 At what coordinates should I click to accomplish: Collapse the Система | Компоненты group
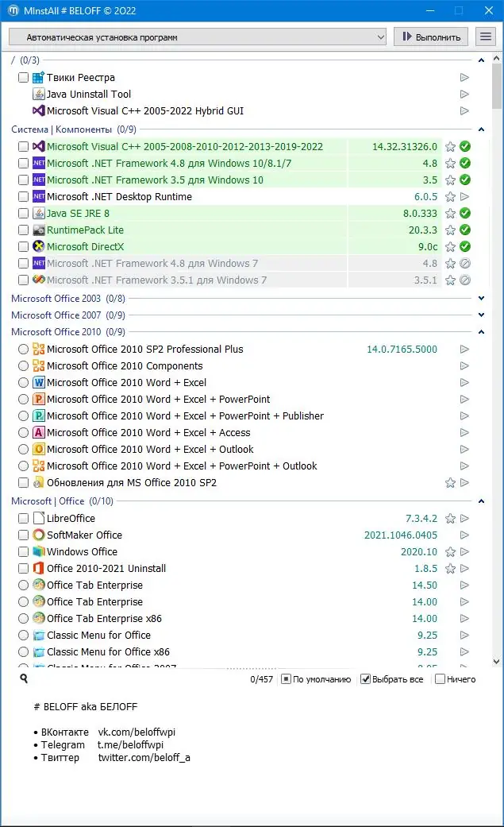tap(481, 129)
